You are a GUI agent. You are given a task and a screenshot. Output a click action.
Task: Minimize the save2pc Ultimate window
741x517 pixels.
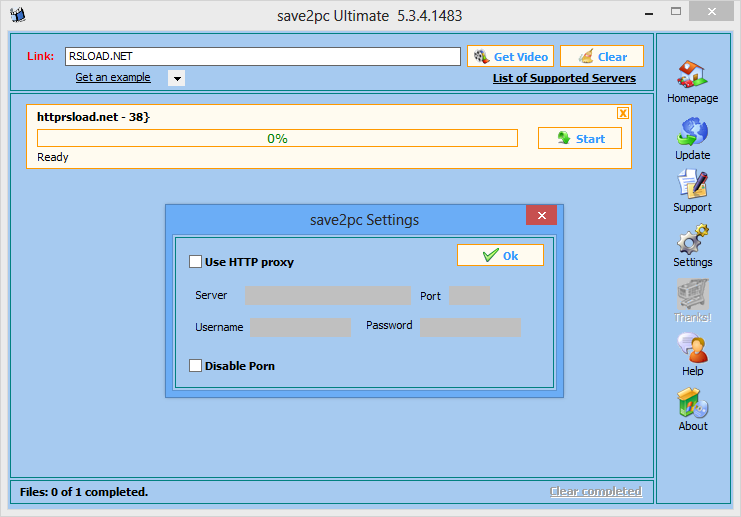click(649, 12)
